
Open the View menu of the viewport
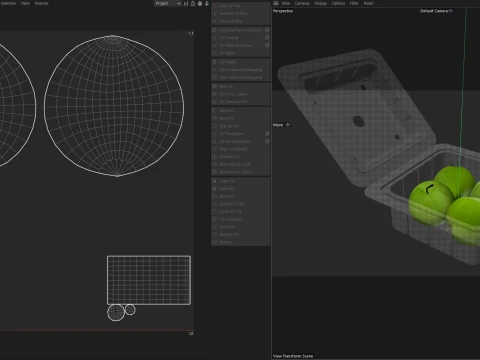(286, 3)
